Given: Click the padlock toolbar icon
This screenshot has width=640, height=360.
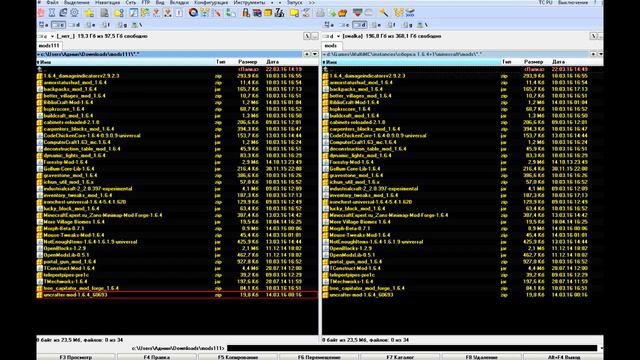Looking at the screenshot, I should pos(246,13).
